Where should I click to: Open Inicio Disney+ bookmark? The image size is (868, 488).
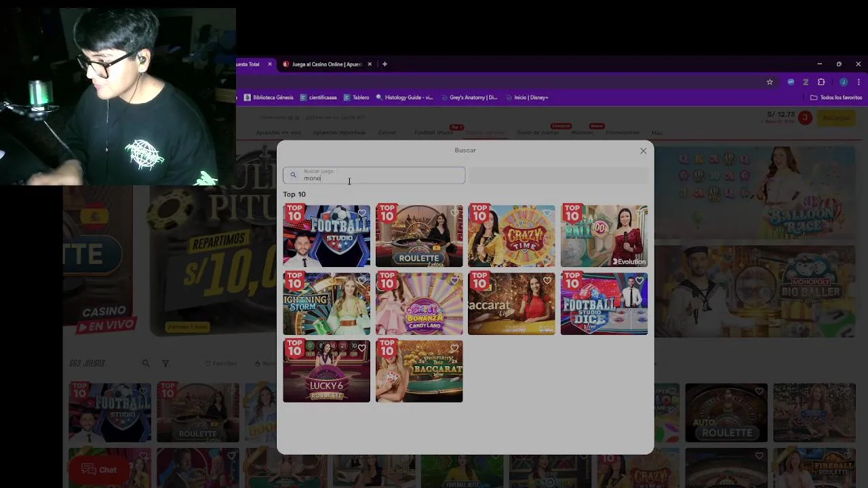click(526, 98)
